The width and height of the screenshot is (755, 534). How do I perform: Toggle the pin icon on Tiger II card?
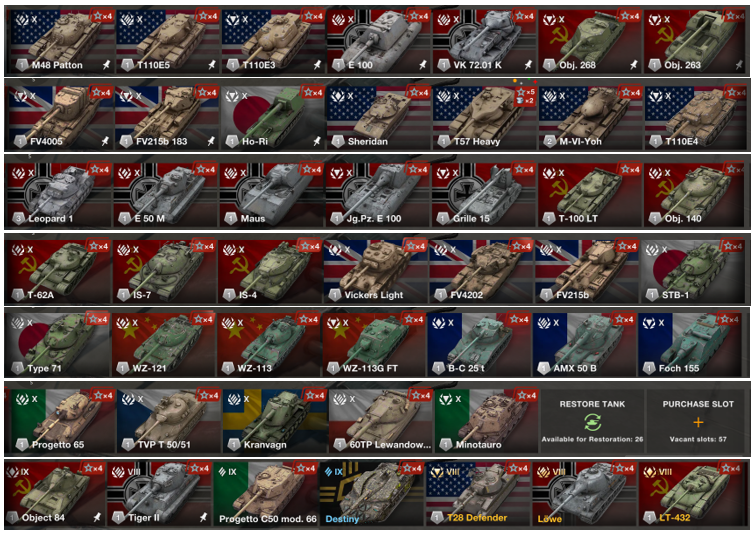point(203,517)
